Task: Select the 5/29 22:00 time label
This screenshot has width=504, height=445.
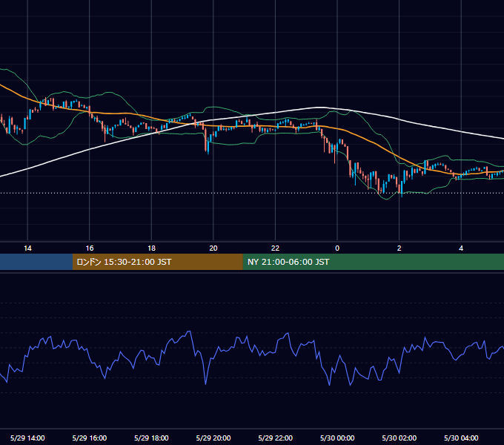Action: click(x=276, y=438)
